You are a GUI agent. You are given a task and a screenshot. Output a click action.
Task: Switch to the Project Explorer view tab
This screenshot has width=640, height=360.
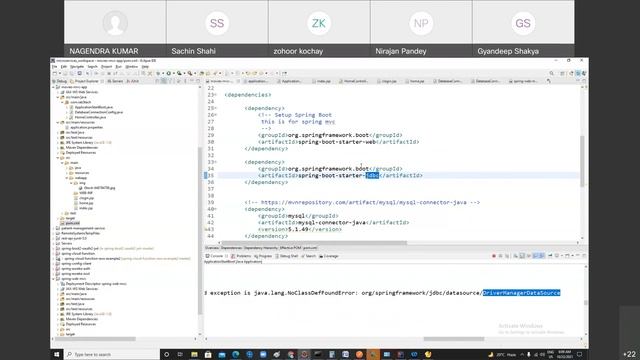pyautogui.click(x=84, y=81)
